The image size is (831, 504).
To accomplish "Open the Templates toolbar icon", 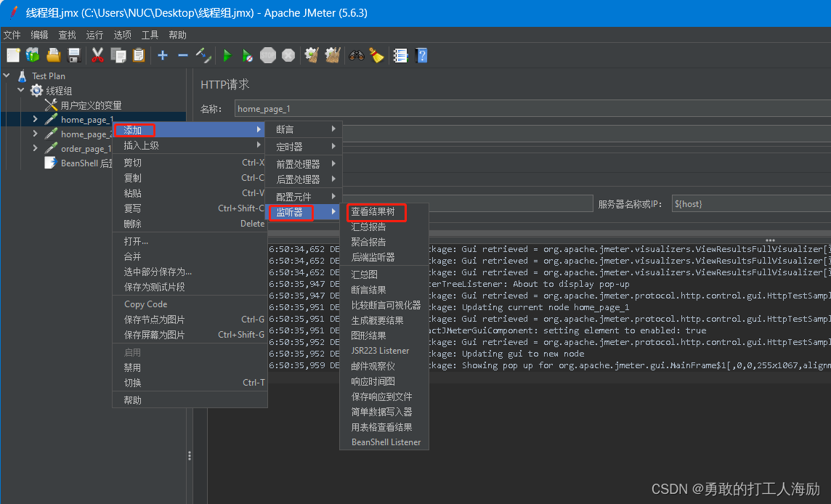I will click(x=33, y=55).
